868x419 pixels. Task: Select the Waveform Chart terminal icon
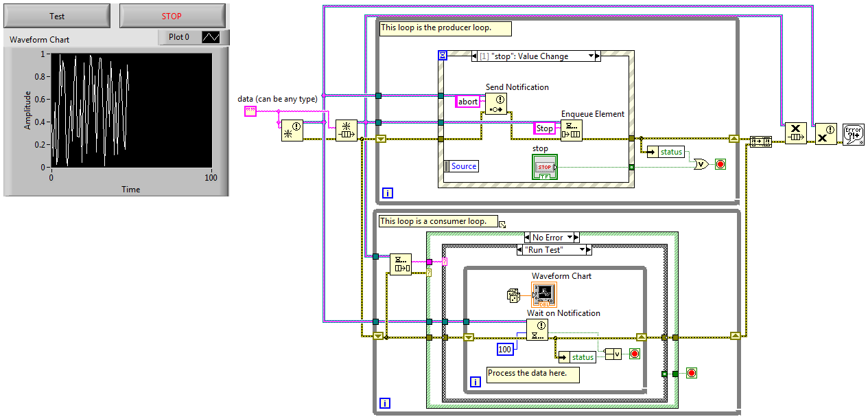[x=543, y=294]
